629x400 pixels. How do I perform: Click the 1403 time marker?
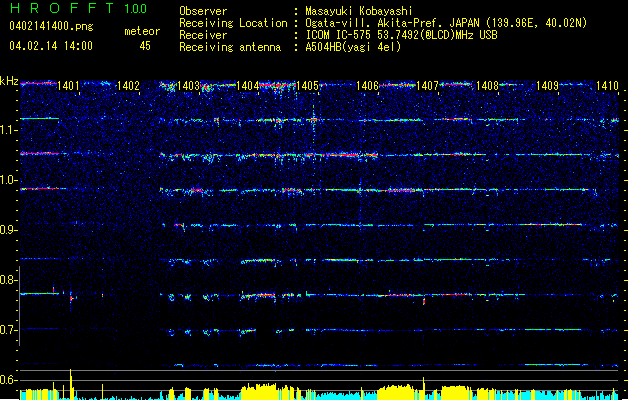coord(189,86)
